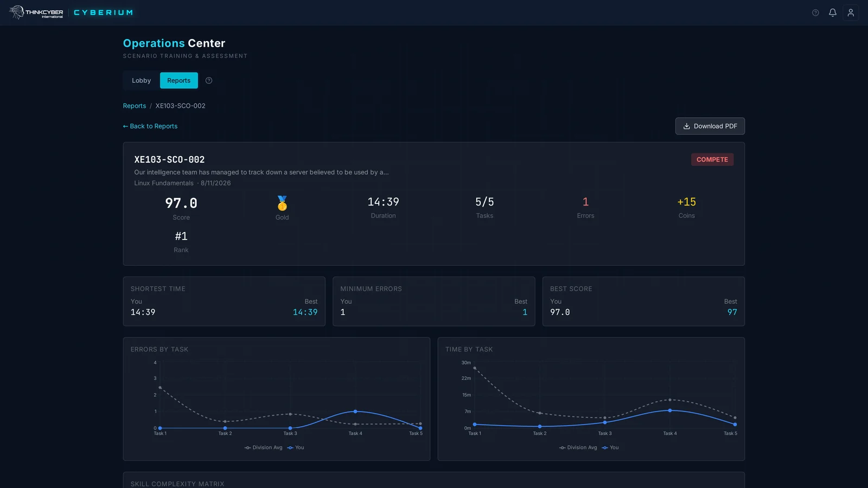This screenshot has width=868, height=488.
Task: Click Task 3 label on Errors by Task axis
Action: coord(290,433)
